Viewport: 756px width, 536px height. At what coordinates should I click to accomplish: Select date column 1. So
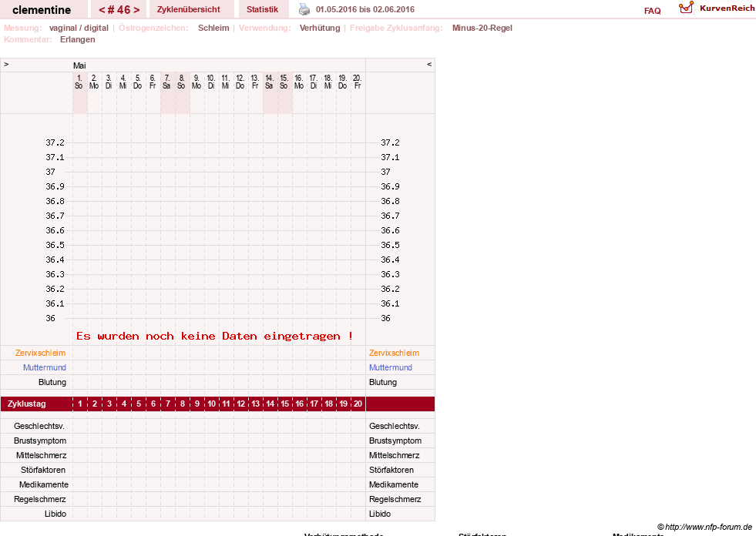(79, 82)
